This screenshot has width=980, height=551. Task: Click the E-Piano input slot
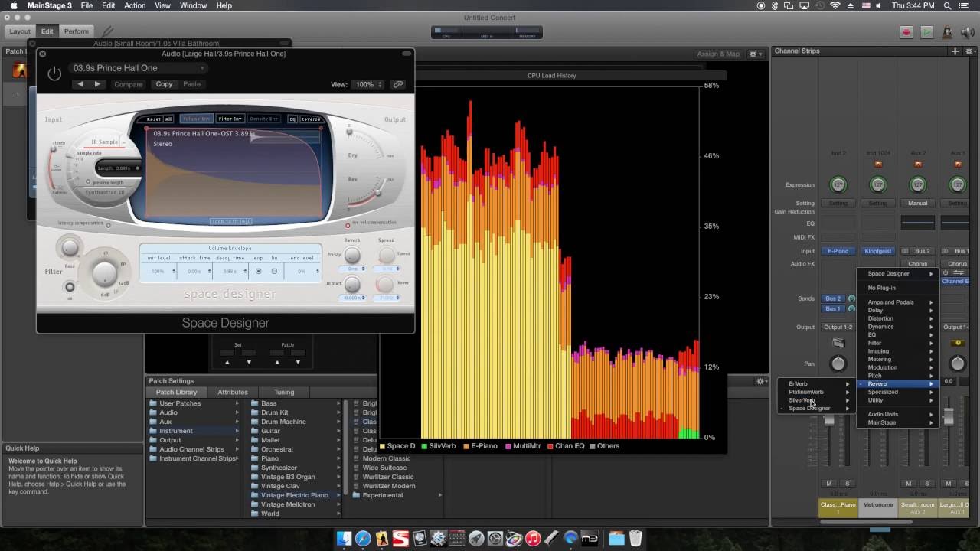[x=838, y=251]
